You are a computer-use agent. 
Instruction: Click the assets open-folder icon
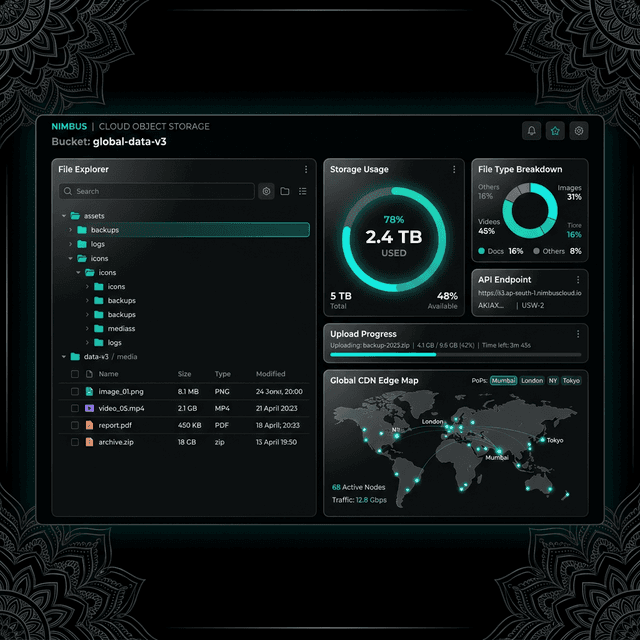click(x=75, y=216)
